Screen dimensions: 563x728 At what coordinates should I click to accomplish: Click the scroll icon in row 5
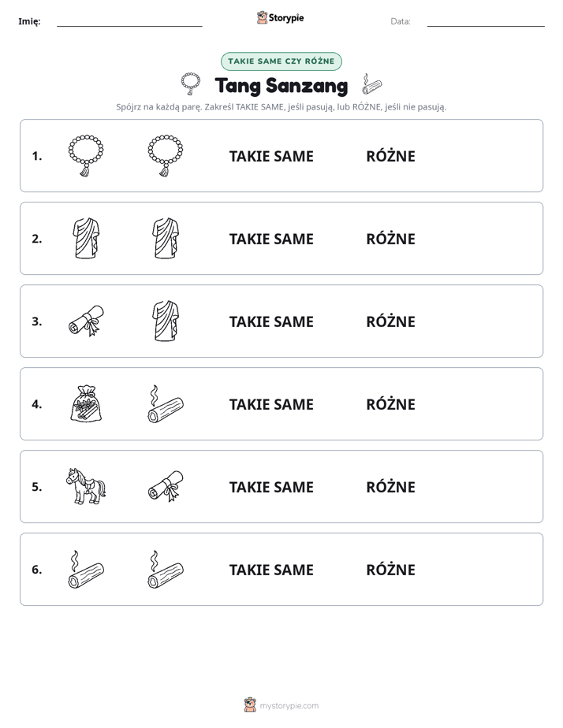[166, 486]
